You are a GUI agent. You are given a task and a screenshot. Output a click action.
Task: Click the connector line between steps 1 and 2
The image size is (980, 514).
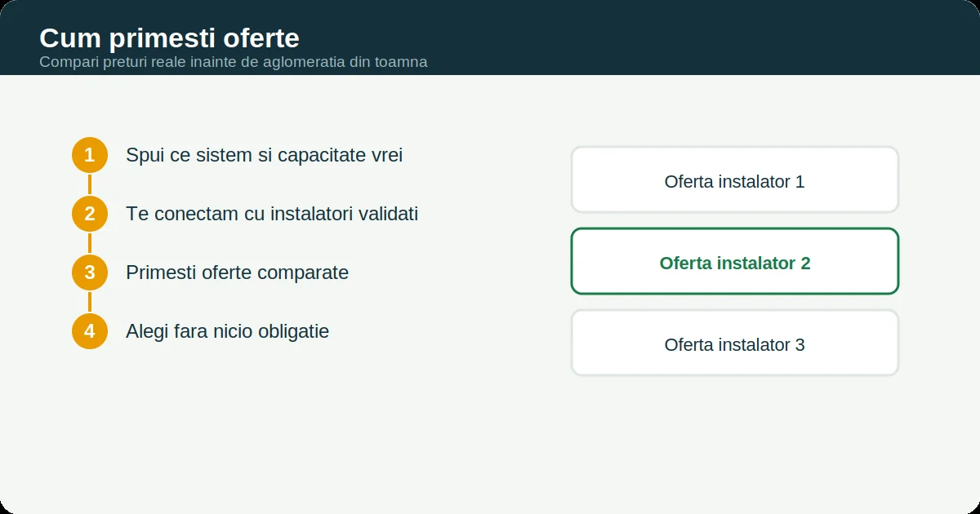point(90,184)
